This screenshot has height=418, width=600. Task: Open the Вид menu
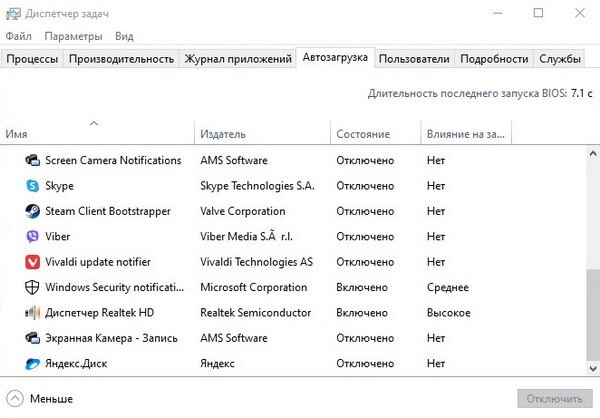coord(124,36)
